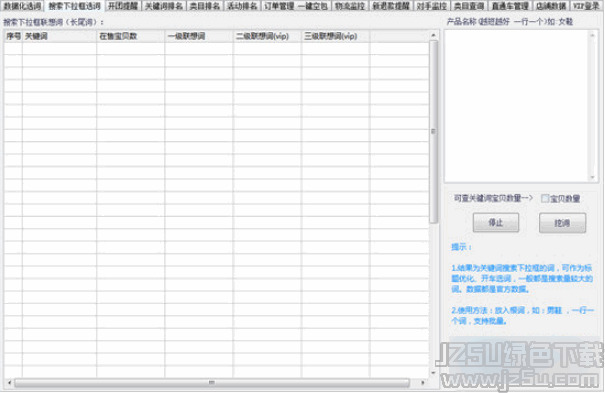Open the 直通车管理 tab
The width and height of the screenshot is (605, 393).
(x=510, y=6)
